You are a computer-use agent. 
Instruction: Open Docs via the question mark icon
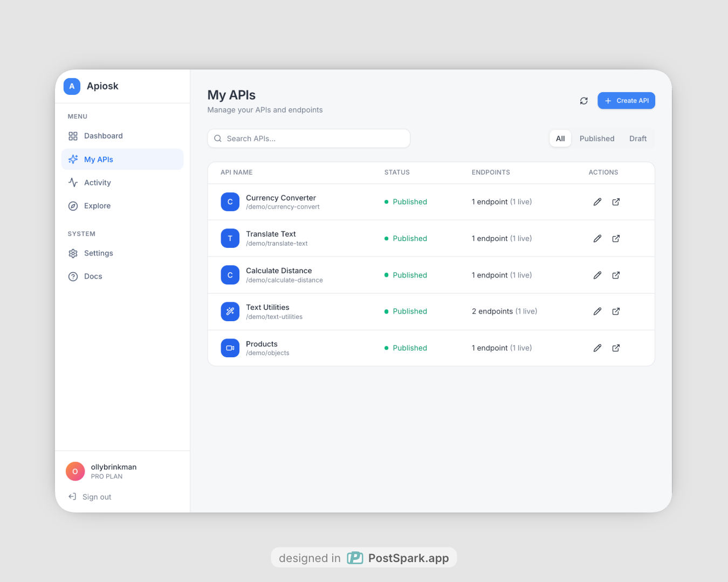[73, 276]
